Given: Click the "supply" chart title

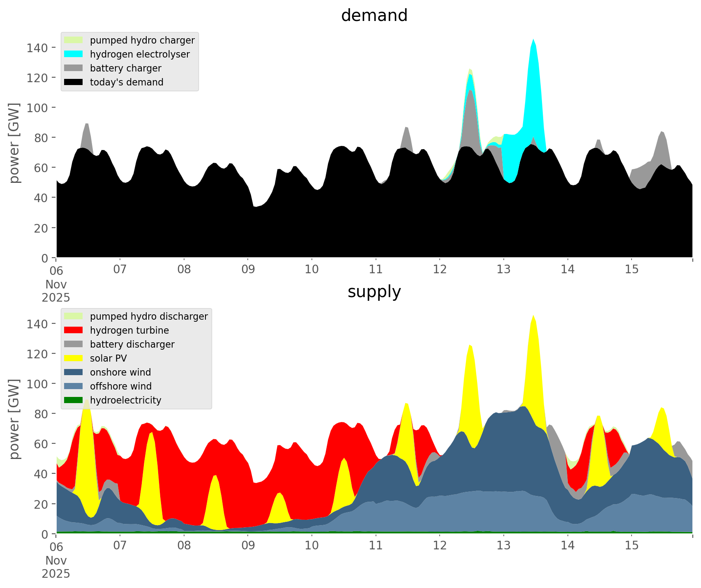Looking at the screenshot, I should pos(374,292).
